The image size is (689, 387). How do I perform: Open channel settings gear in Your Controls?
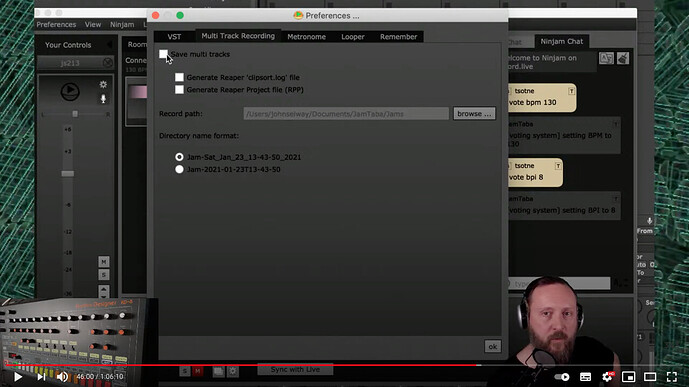click(103, 84)
